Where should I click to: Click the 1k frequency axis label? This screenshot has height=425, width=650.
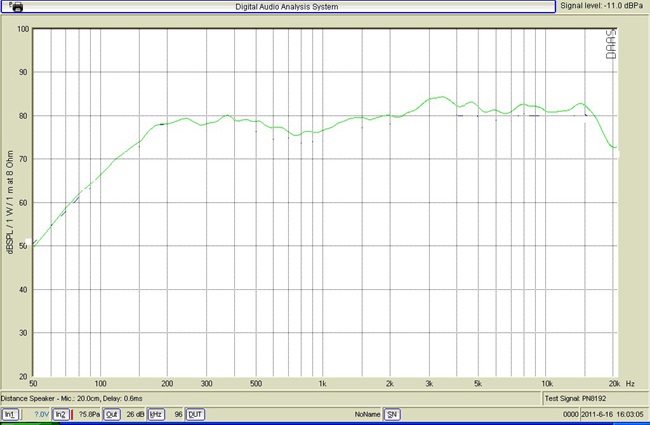323,384
